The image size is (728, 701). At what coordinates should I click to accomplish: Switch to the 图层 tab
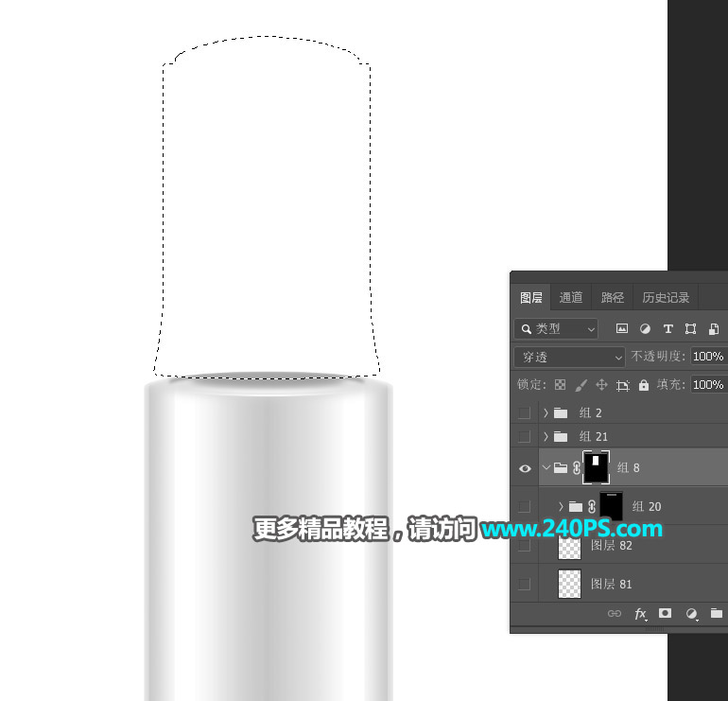pyautogui.click(x=531, y=297)
